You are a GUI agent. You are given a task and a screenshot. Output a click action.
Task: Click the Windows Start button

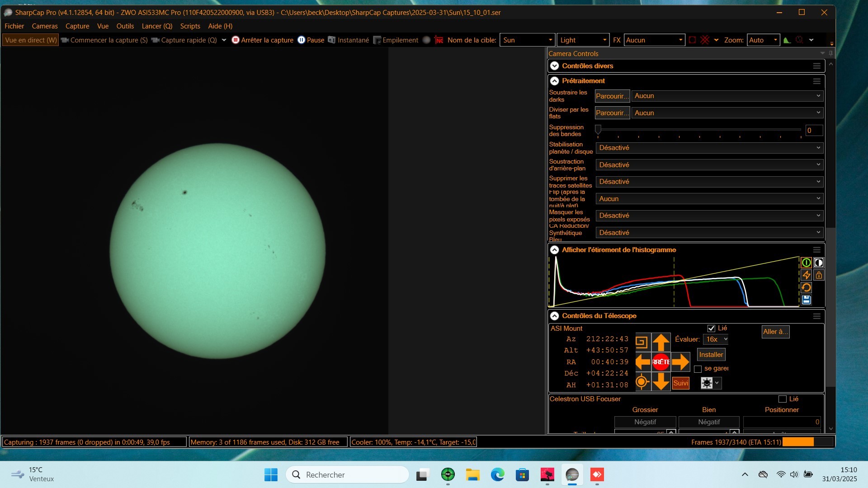pyautogui.click(x=271, y=474)
